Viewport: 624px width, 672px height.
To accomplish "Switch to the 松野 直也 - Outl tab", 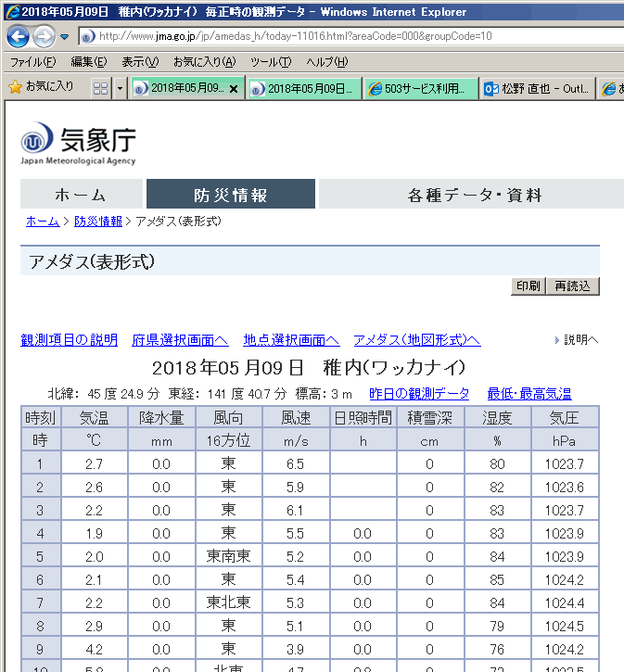I will [539, 89].
